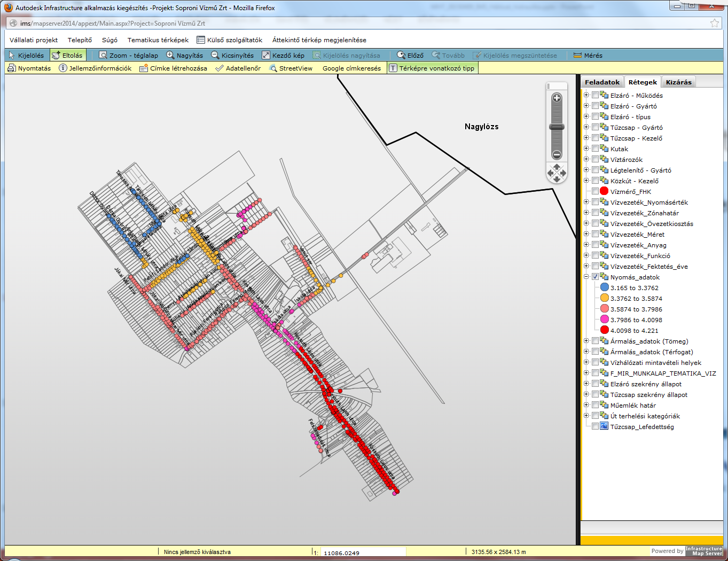Open the Telepítő menu

coord(80,40)
